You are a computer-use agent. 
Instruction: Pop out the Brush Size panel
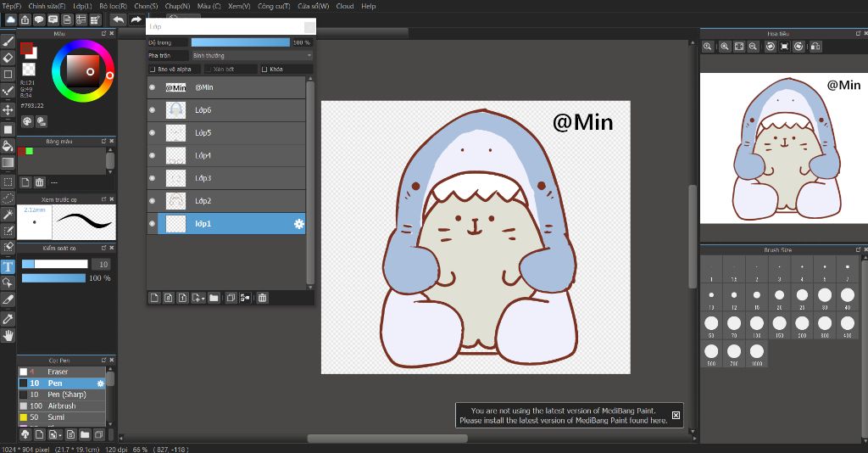(x=859, y=249)
